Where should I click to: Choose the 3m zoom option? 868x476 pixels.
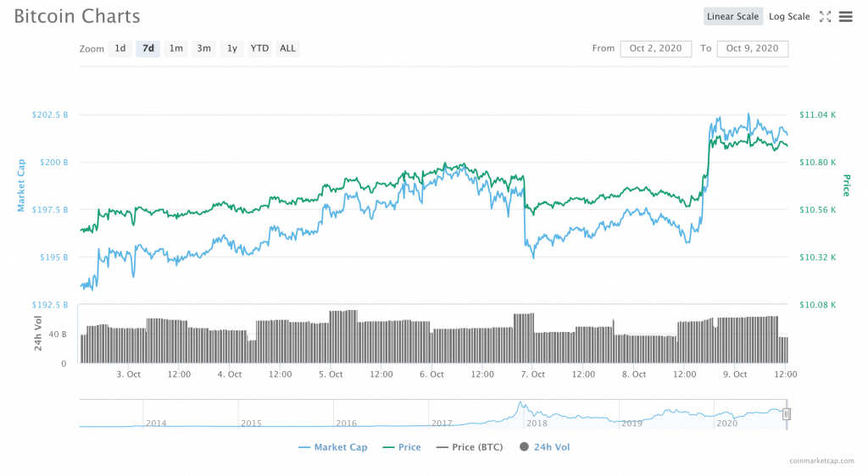tap(203, 48)
